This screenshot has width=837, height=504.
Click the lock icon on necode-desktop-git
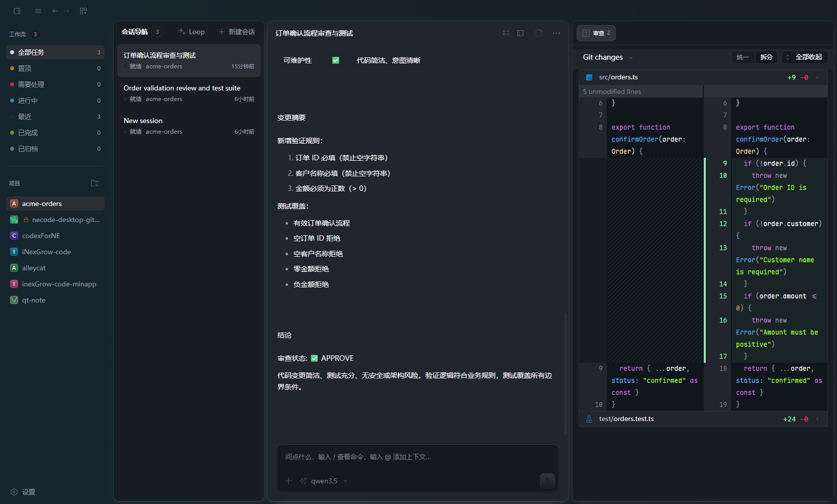(x=26, y=220)
